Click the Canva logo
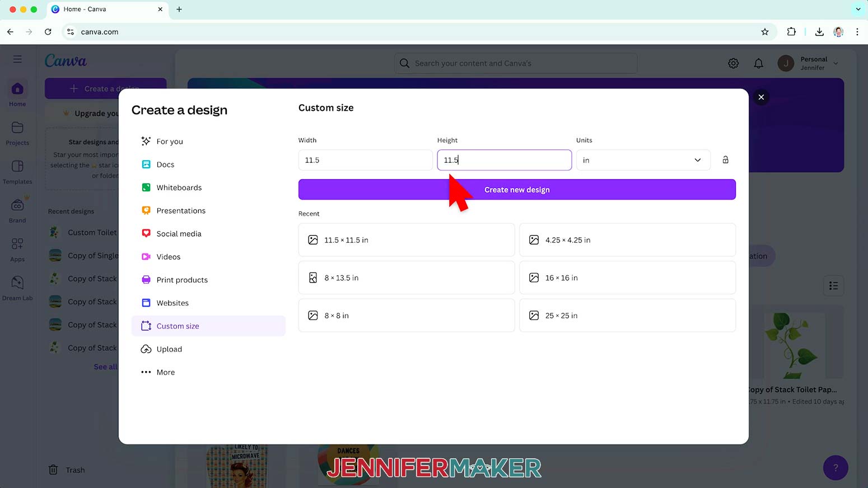The height and width of the screenshot is (488, 868). pos(66,60)
